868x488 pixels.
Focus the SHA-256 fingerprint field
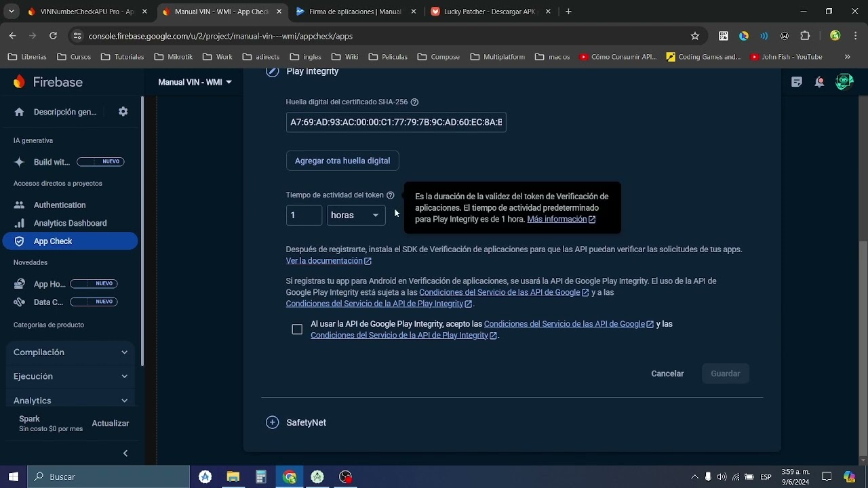point(396,122)
